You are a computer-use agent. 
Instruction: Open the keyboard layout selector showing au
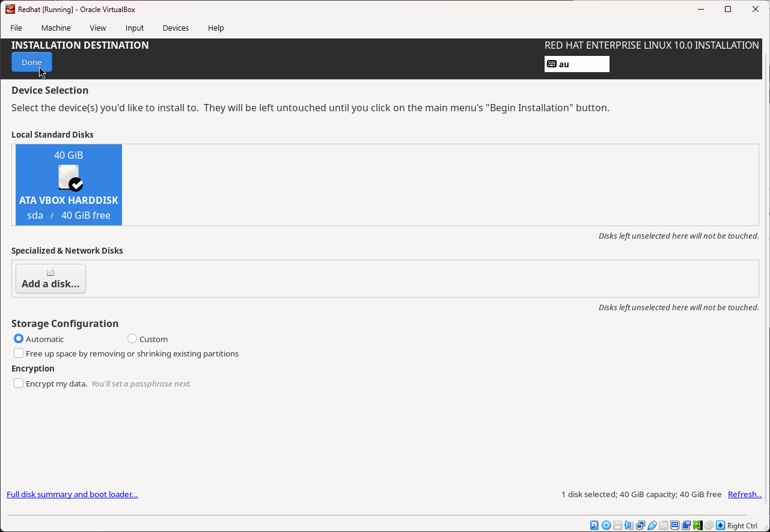[576, 64]
